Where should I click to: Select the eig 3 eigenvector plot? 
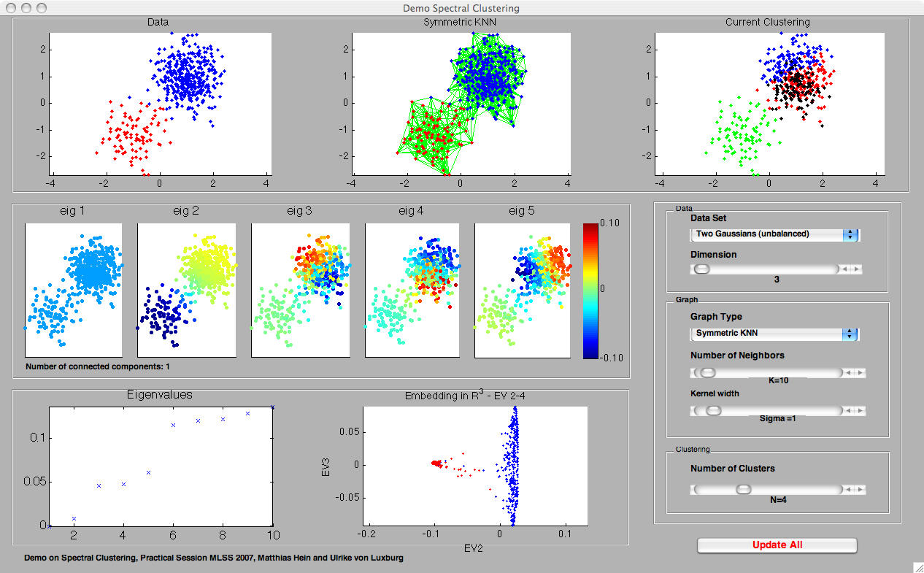300,290
